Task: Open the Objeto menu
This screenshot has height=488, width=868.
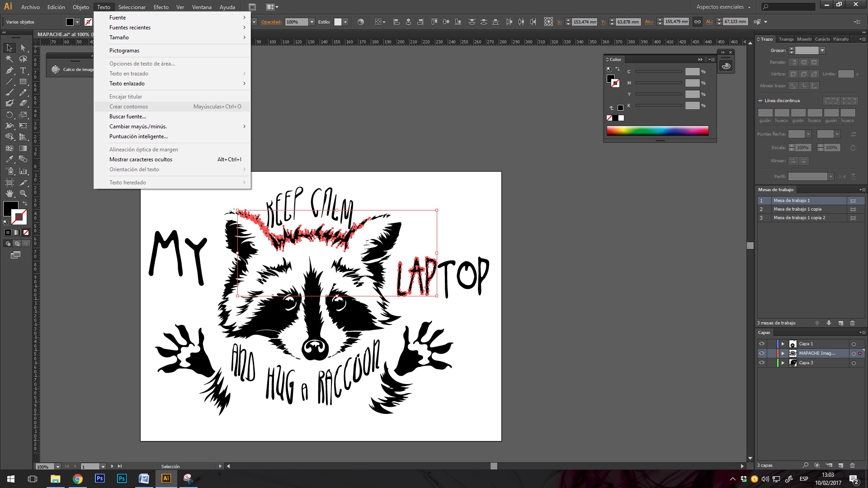Action: (x=81, y=7)
